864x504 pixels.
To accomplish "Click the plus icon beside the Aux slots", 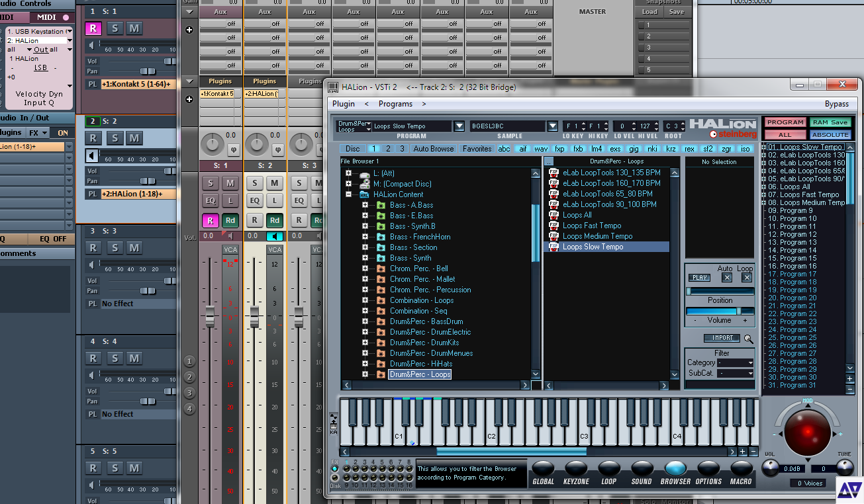I will [x=189, y=30].
